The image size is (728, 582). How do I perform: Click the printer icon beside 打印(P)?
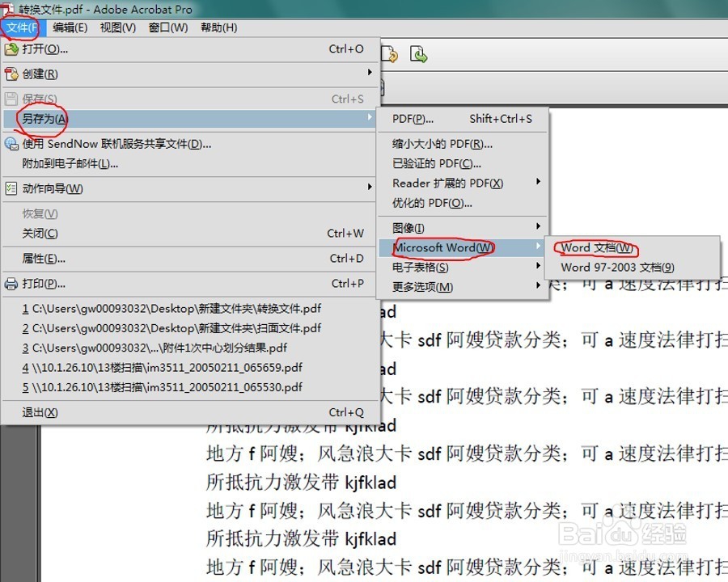point(11,284)
